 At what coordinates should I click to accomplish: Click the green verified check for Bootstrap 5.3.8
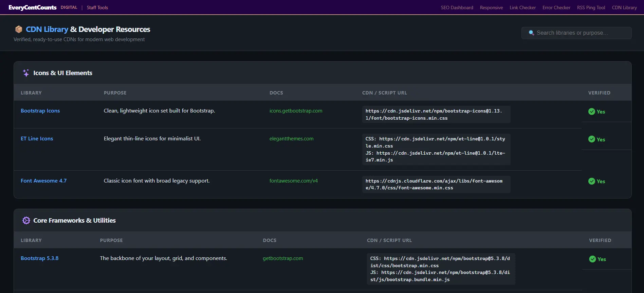(x=592, y=259)
